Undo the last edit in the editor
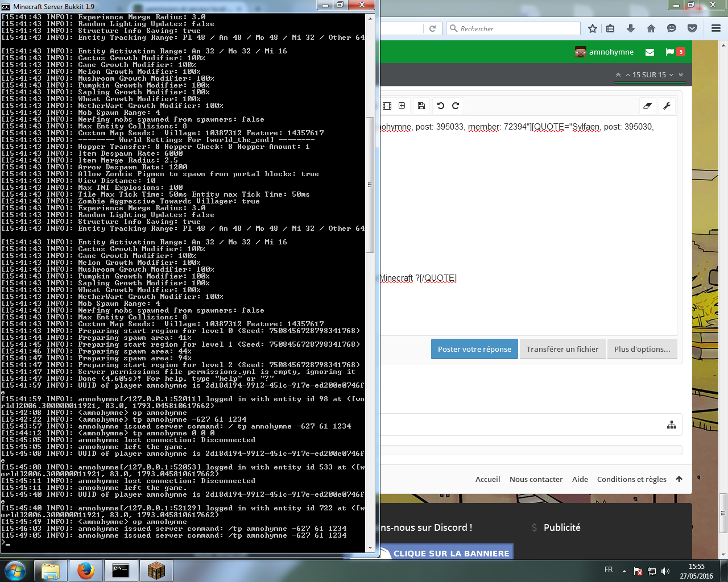Image resolution: width=728 pixels, height=582 pixels. (440, 106)
